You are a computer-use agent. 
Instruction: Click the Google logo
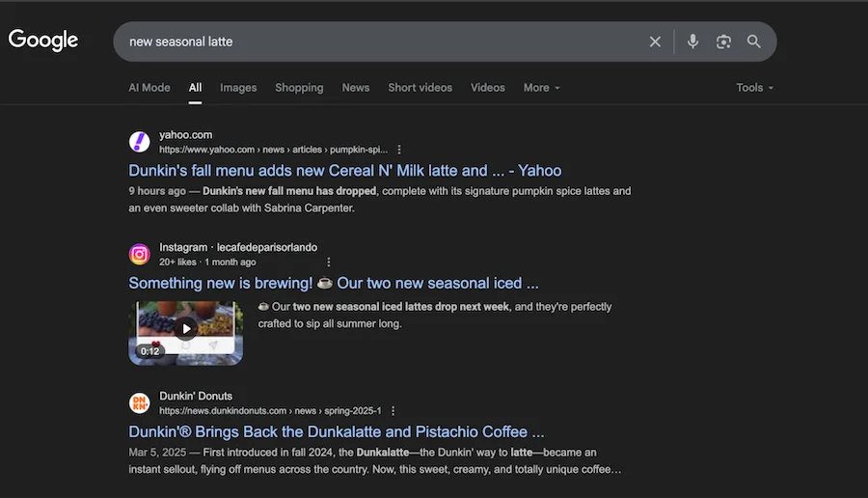point(43,40)
